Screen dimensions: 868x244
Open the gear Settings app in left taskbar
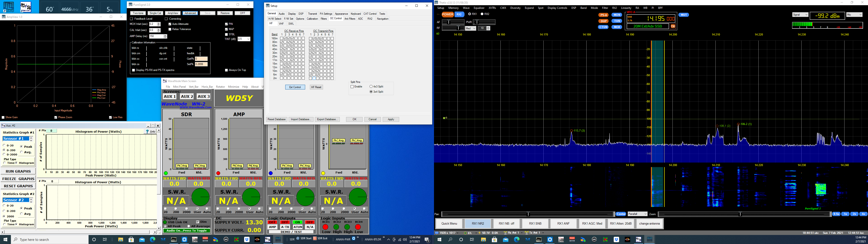pyautogui.click(x=184, y=240)
